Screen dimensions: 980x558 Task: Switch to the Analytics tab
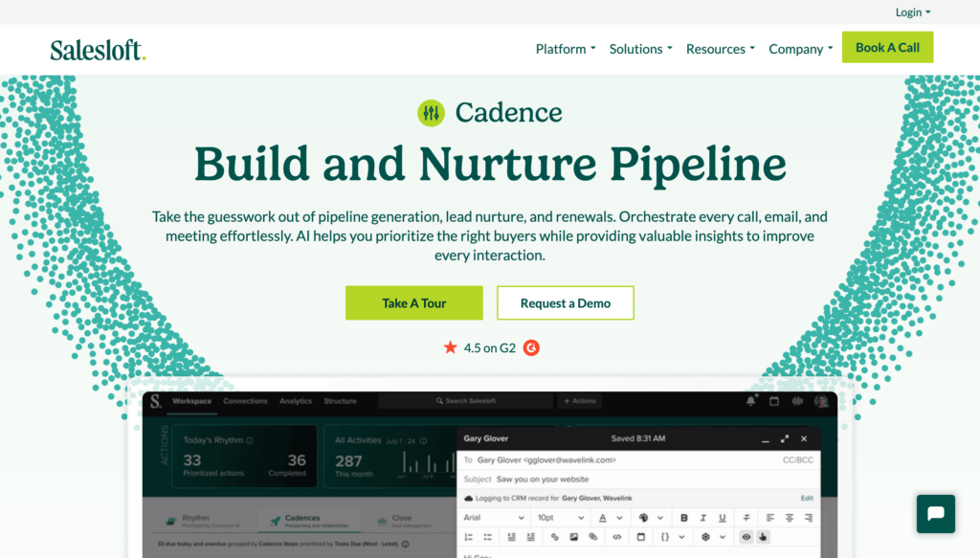(x=296, y=401)
